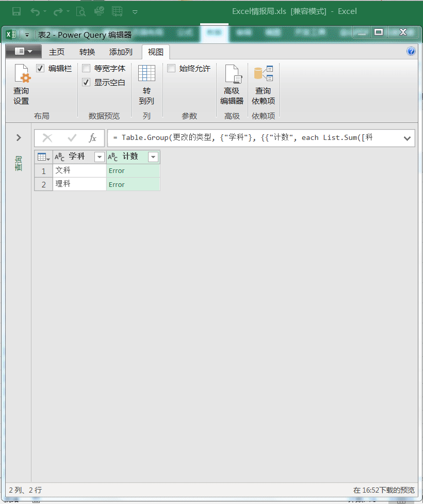Click the fx add step icon
423x504 pixels.
point(92,138)
